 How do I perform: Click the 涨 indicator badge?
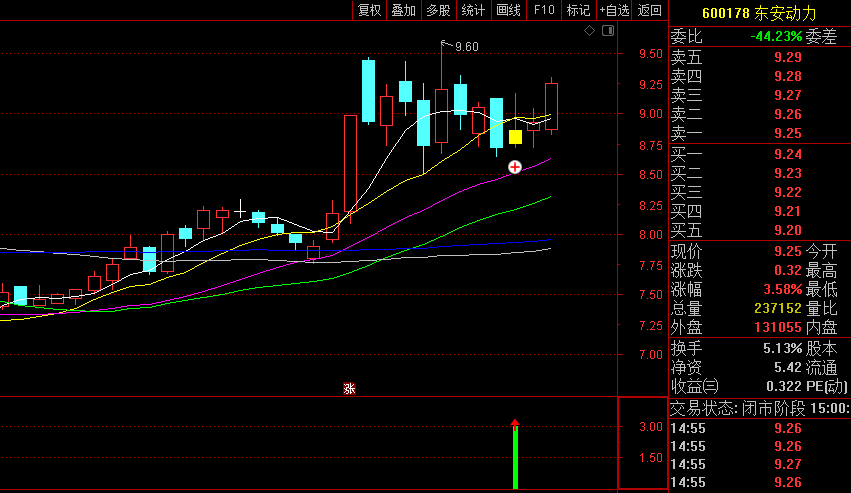coord(349,389)
